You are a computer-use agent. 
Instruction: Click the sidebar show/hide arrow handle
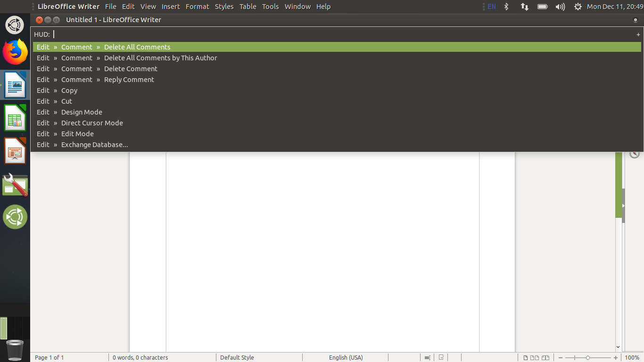[623, 206]
